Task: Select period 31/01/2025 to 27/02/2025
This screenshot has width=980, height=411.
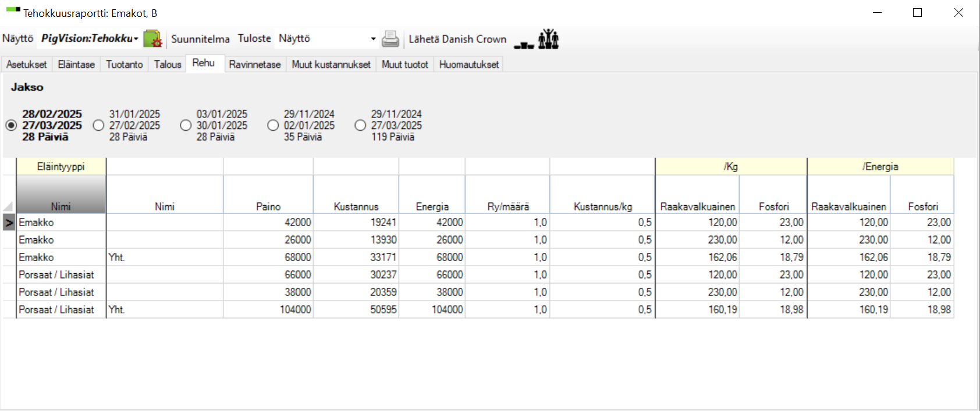Action: pyautogui.click(x=98, y=125)
